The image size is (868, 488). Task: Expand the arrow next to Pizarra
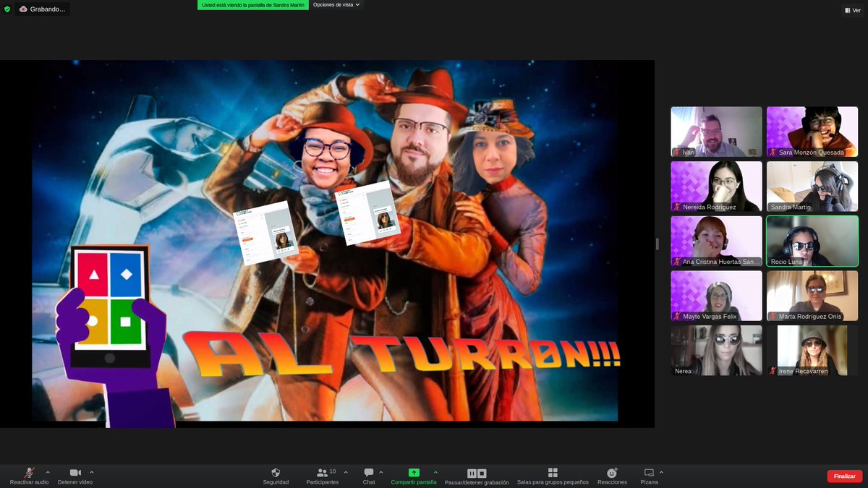[661, 472]
